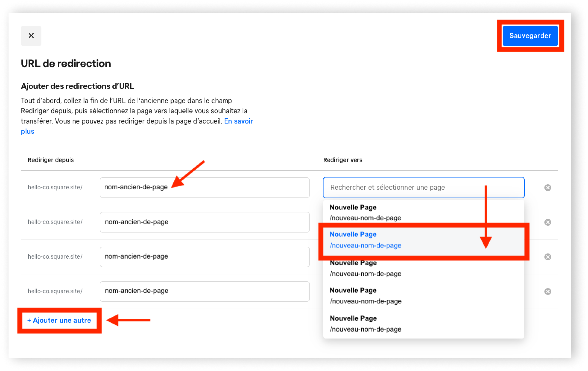Click the first row's nom-ancien-de-page input

pos(205,187)
